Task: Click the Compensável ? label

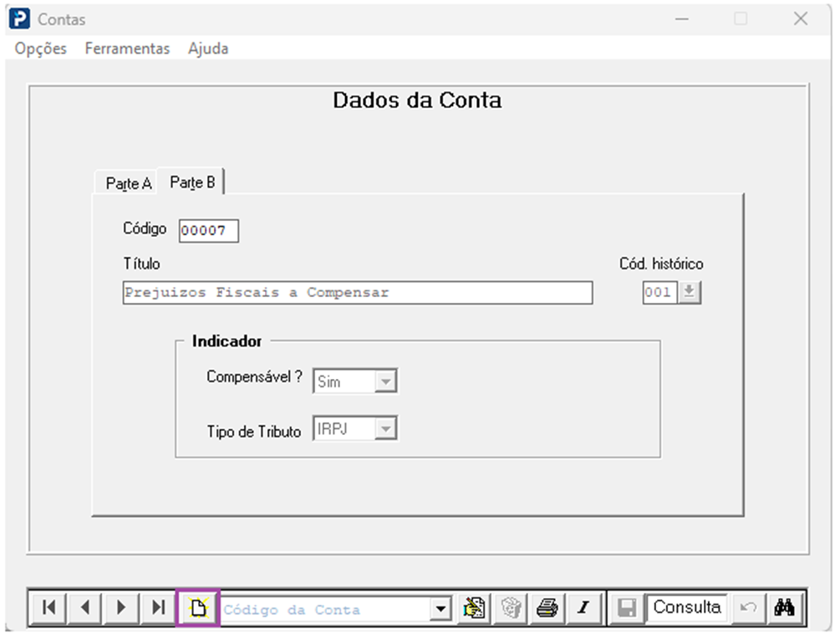Action: [254, 376]
